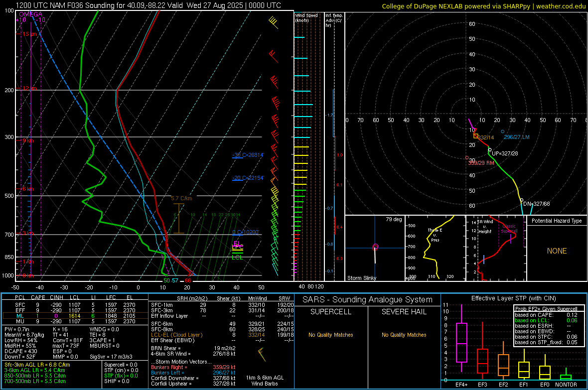588x390 pixels.
Task: Click the SHIP = 0.0 value
Action: 117,381
